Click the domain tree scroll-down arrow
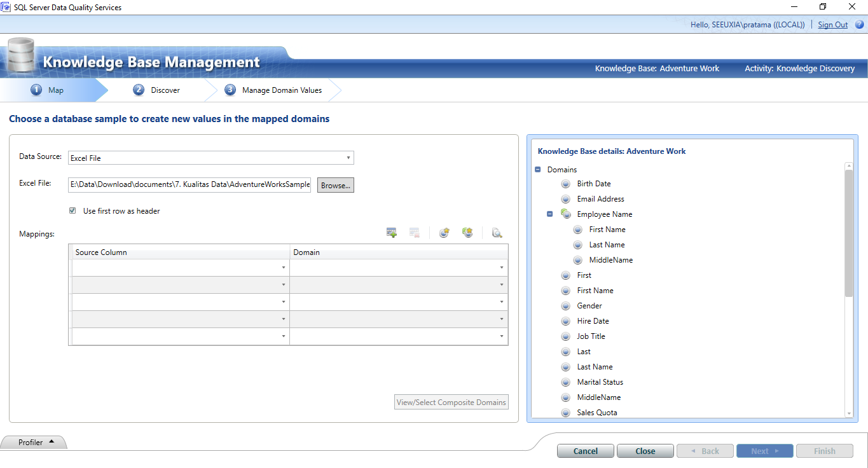Image resolution: width=868 pixels, height=468 pixels. 848,414
